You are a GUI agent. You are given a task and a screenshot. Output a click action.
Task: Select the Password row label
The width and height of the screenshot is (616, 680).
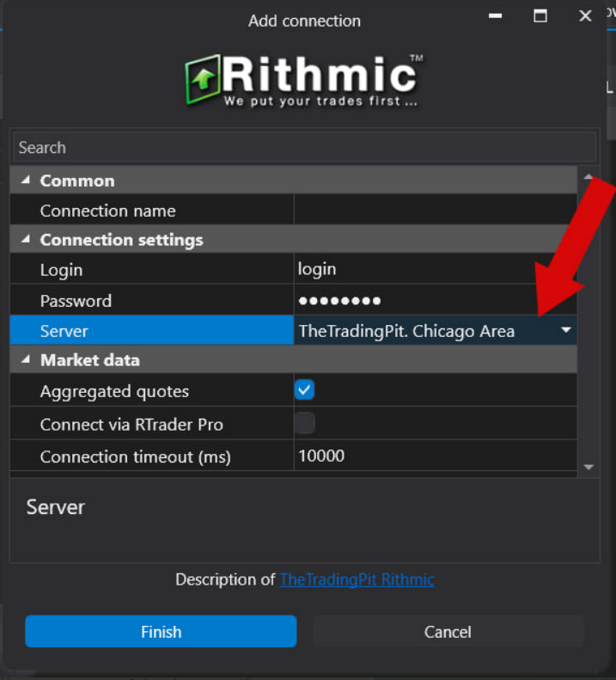point(76,301)
